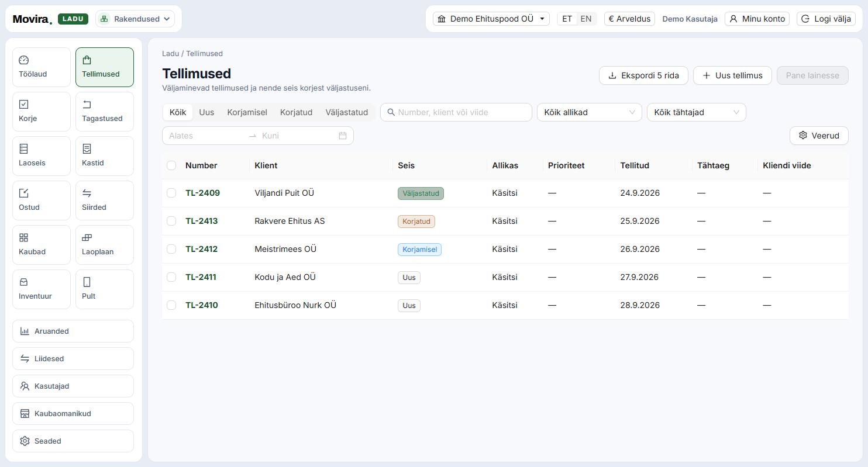Open the Pult handheld tile
Image resolution: width=868 pixels, height=467 pixels.
coord(105,289)
